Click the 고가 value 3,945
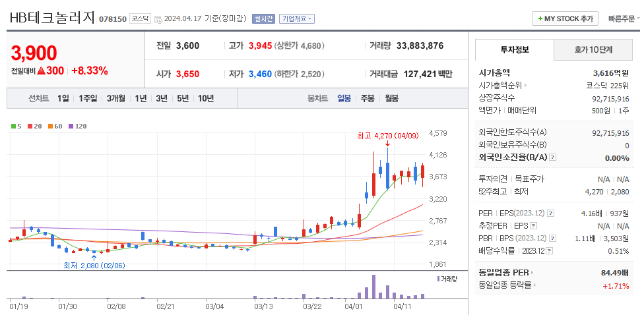 [261, 45]
